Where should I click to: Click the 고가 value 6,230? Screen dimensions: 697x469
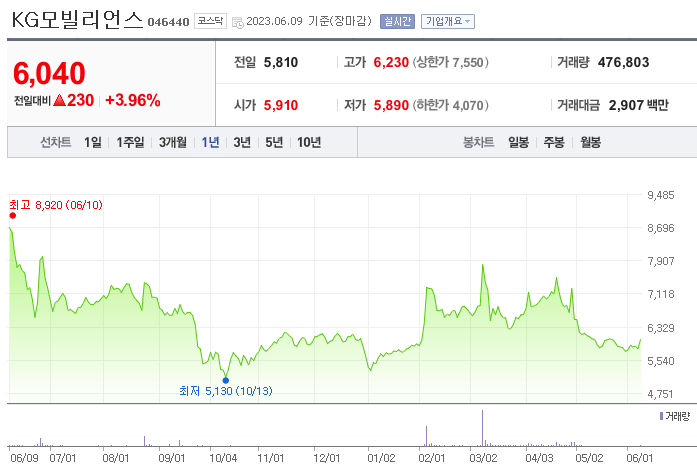(391, 62)
